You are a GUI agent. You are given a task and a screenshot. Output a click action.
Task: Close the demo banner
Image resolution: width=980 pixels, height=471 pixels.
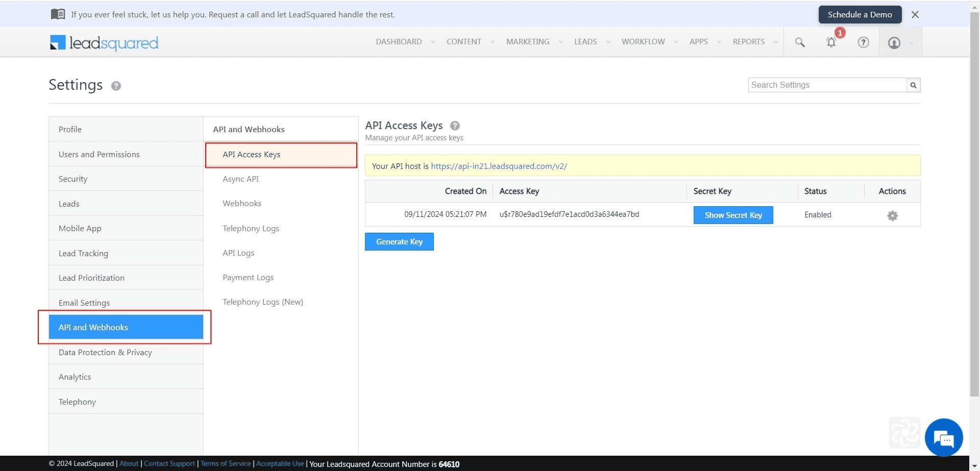pos(915,15)
